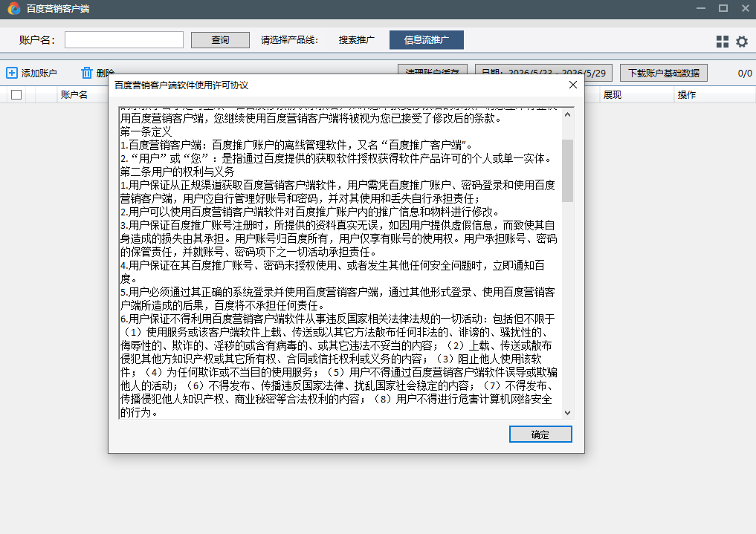
Task: Click the 0/0 account counter
Action: (744, 74)
